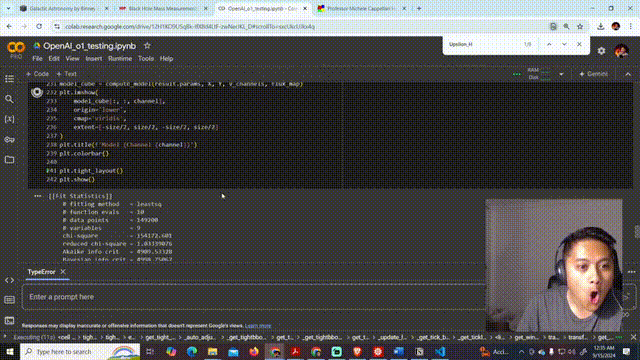Open Visual Studio Code from taskbar

coord(440,351)
